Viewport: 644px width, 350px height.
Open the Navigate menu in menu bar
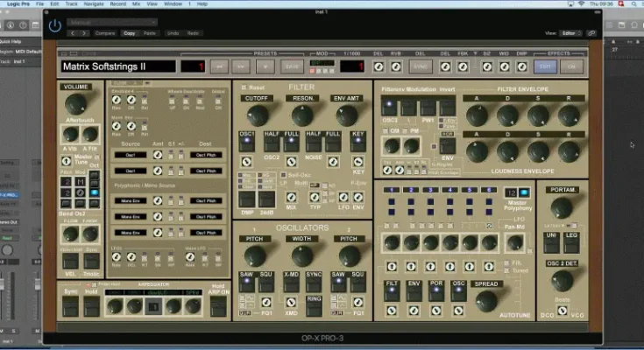coord(93,4)
